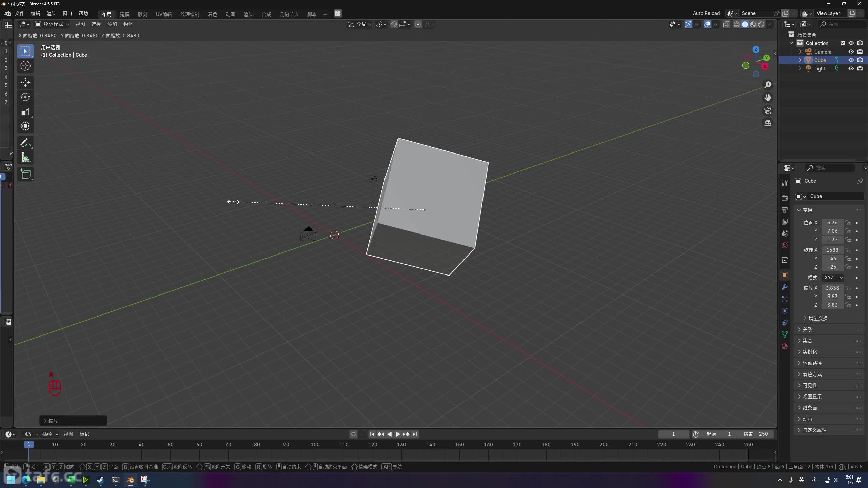Open the 渲染 menu in top bar
The image size is (868, 488).
click(51, 14)
